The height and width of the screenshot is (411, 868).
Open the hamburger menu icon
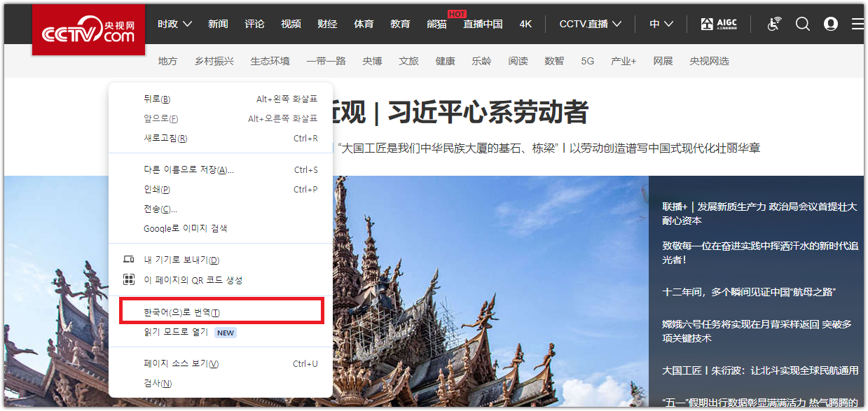pos(857,24)
